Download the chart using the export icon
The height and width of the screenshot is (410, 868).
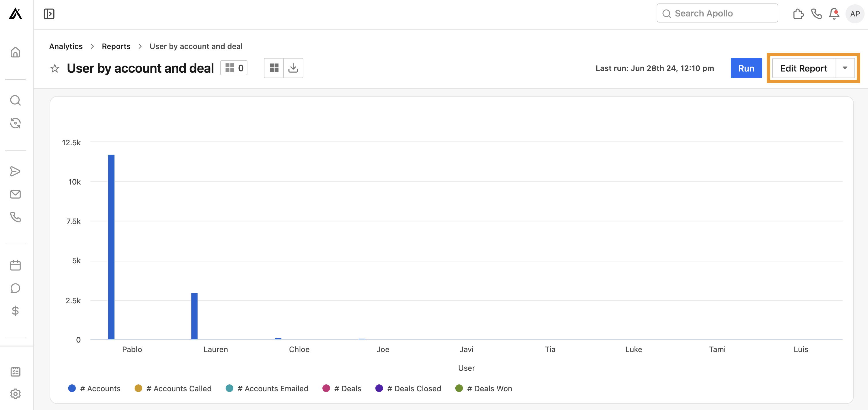point(293,68)
